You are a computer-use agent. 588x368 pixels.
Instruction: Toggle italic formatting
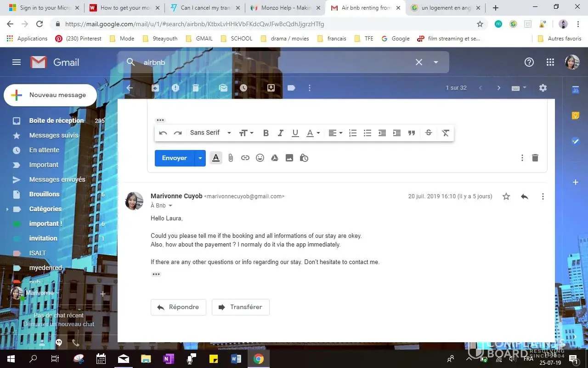(280, 133)
